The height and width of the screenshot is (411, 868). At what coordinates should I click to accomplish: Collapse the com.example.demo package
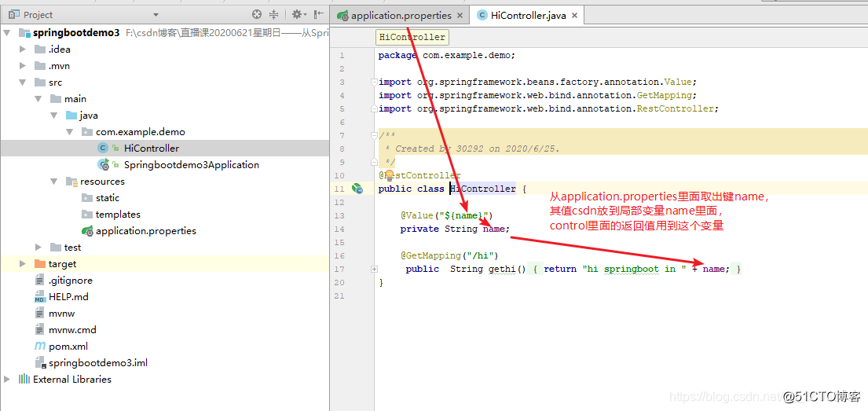click(x=70, y=132)
